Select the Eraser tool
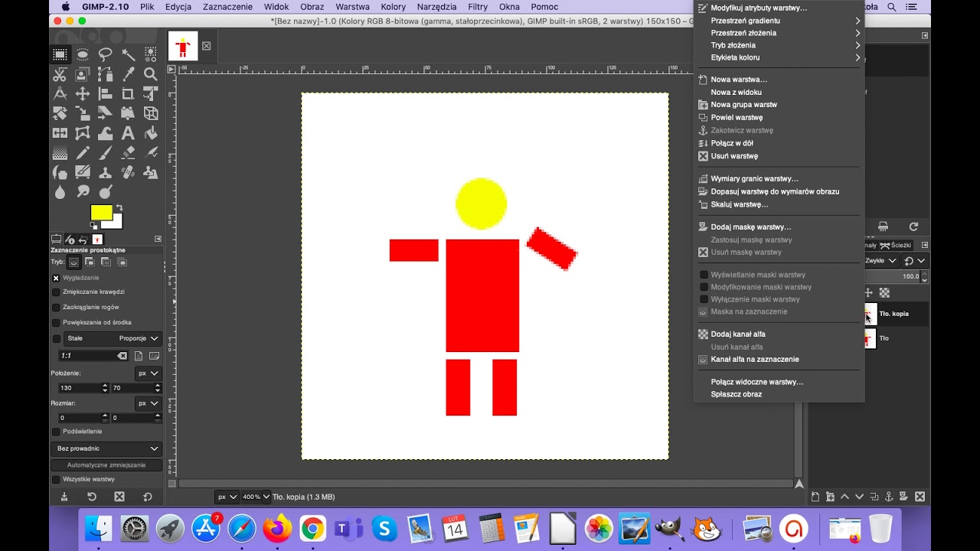Image resolution: width=980 pixels, height=551 pixels. coord(128,153)
